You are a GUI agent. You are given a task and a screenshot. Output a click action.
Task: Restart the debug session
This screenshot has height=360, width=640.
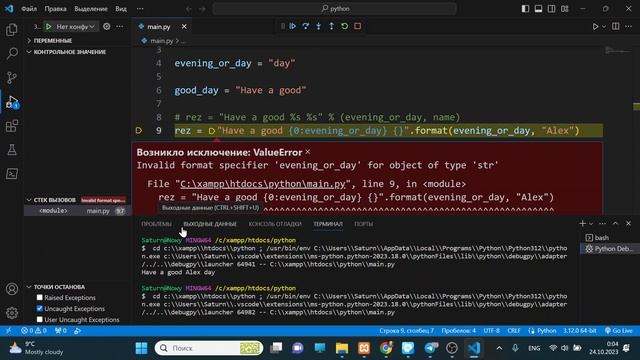pos(344,26)
